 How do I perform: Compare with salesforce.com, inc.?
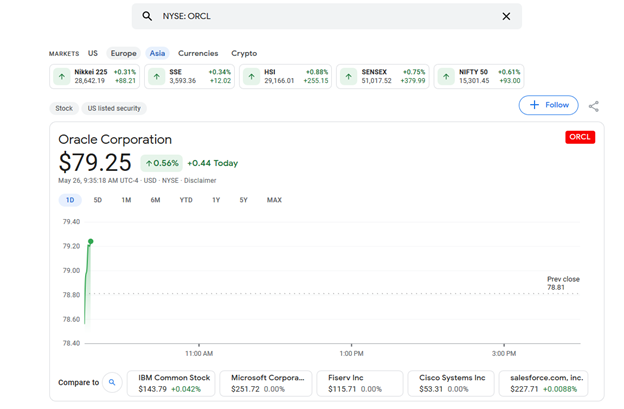pyautogui.click(x=544, y=384)
